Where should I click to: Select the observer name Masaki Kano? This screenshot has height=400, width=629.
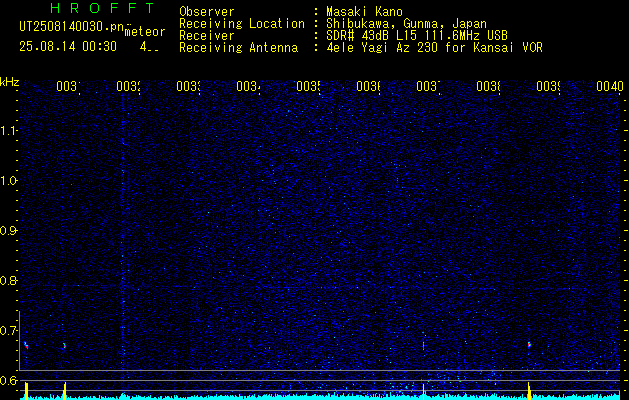coord(364,12)
